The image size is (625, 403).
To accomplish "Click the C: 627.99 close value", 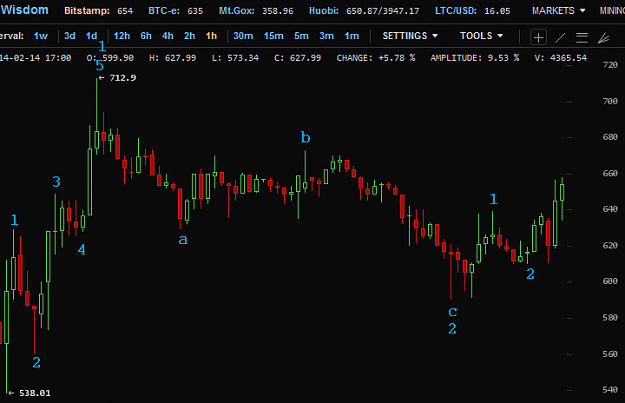I will pyautogui.click(x=297, y=58).
